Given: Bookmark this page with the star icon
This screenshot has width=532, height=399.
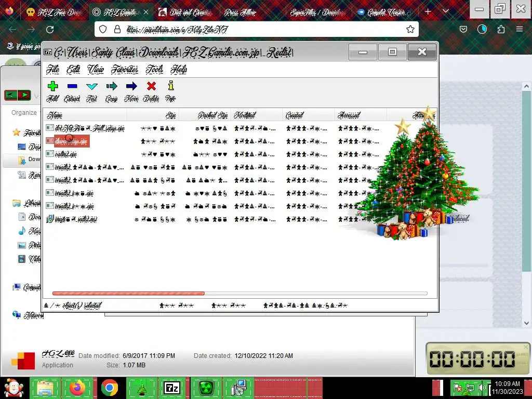Looking at the screenshot, I should point(410,29).
